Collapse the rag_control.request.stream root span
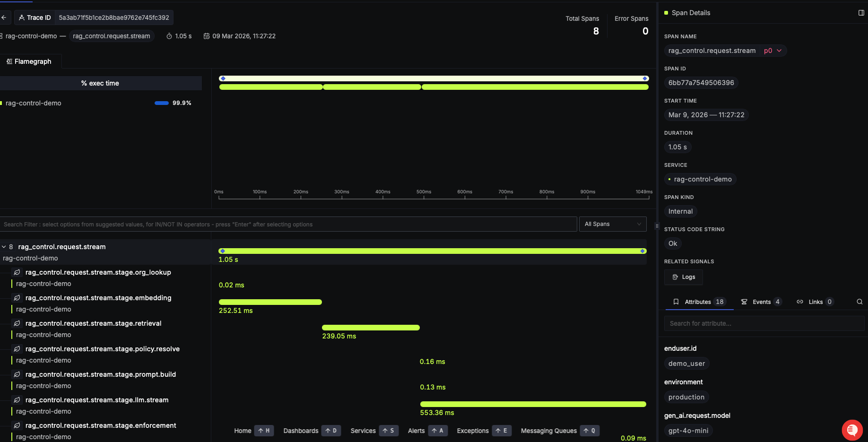Viewport: 868px width, 442px height. [4, 247]
